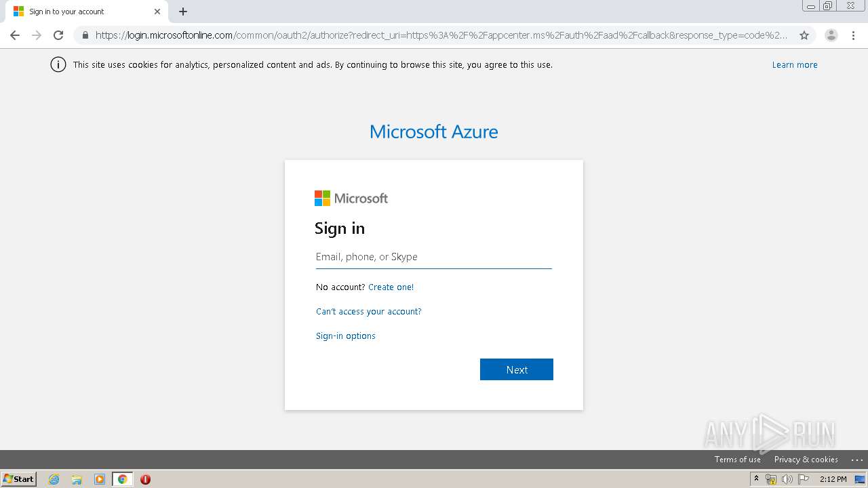Click the Action Center flag icon
The height and width of the screenshot is (488, 868).
[804, 479]
